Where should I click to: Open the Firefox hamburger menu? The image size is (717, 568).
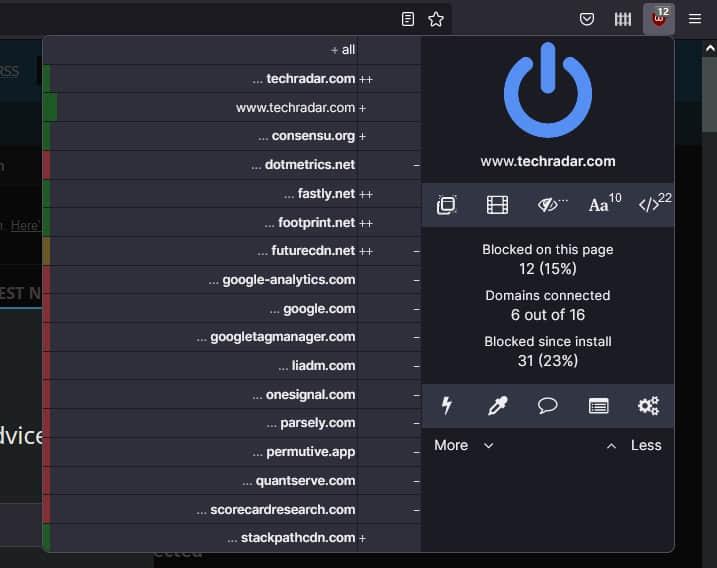coord(695,19)
